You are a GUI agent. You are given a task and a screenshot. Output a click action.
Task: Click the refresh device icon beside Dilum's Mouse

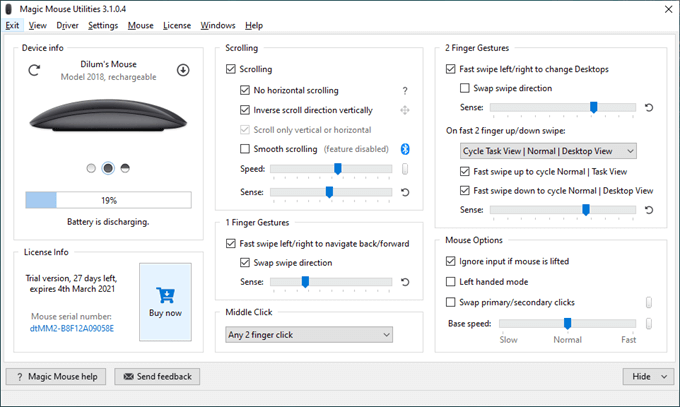(34, 70)
